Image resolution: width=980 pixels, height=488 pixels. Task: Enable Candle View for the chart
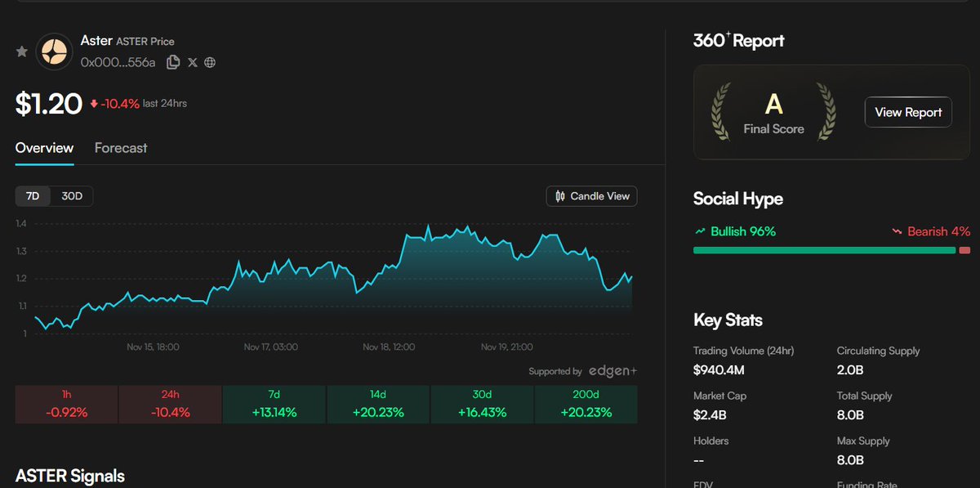tap(591, 196)
